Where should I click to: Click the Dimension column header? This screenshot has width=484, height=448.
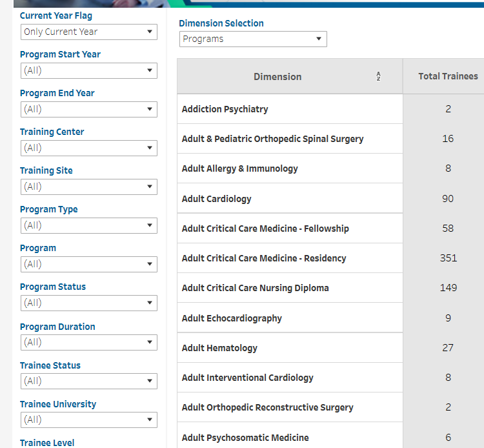(277, 77)
